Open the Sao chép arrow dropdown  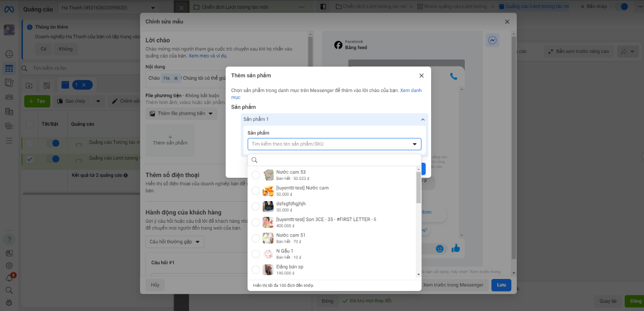tap(98, 101)
